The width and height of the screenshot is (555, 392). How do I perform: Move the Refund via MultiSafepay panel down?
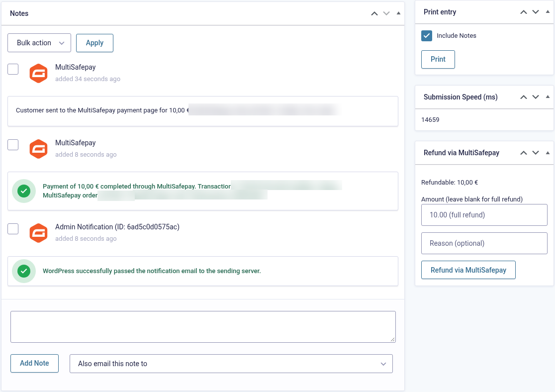click(536, 153)
